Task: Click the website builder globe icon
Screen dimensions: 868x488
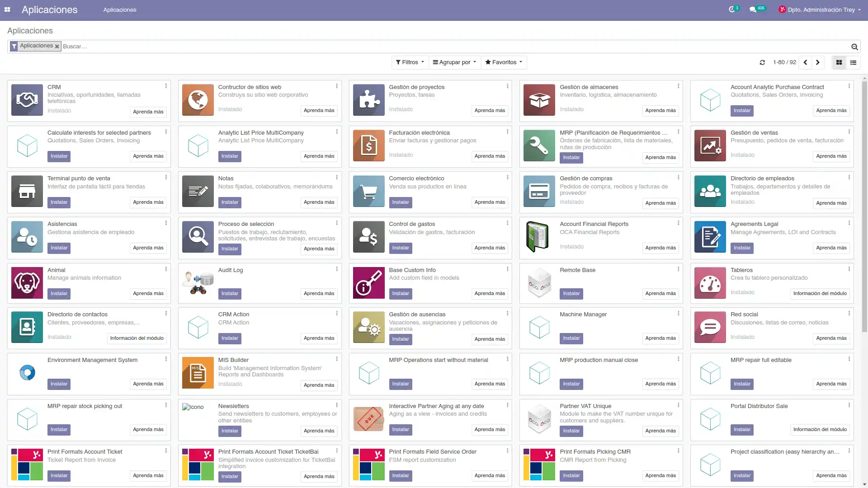Action: (x=198, y=100)
